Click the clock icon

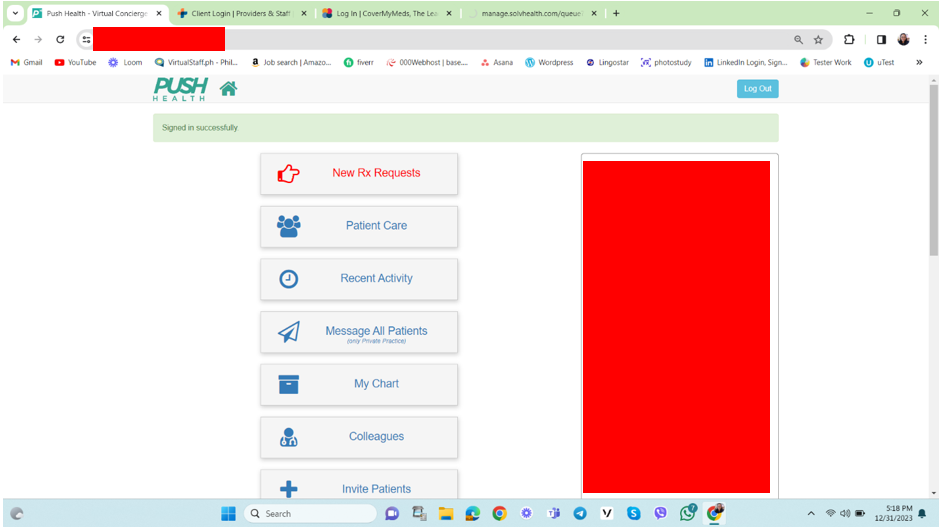(288, 279)
